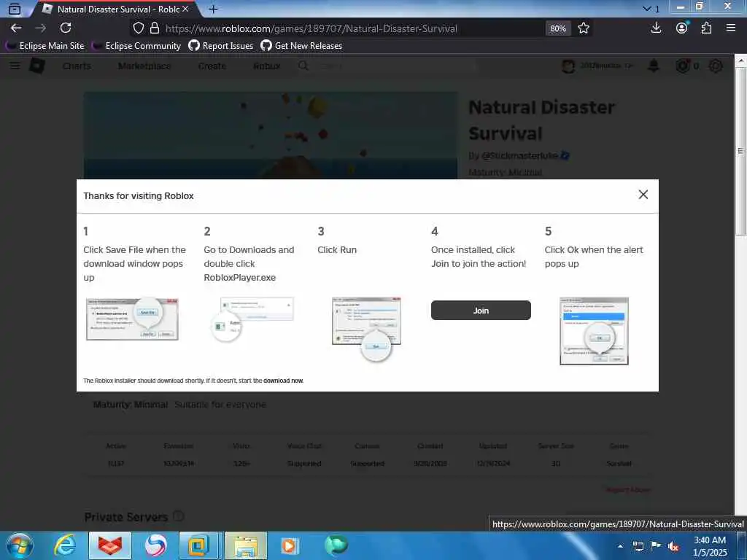The width and height of the screenshot is (747, 560).
Task: Launch Internet Explorer from the taskbar
Action: [65, 545]
